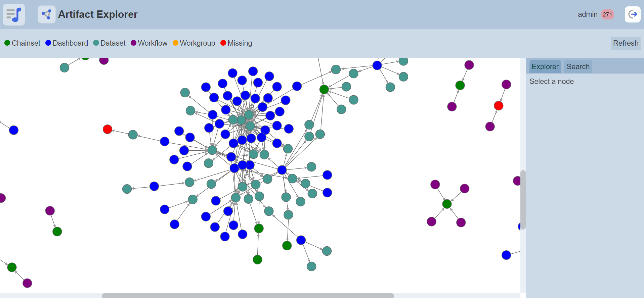Select the red Missing node left of cluster
This screenshot has height=298, width=644.
tap(108, 129)
